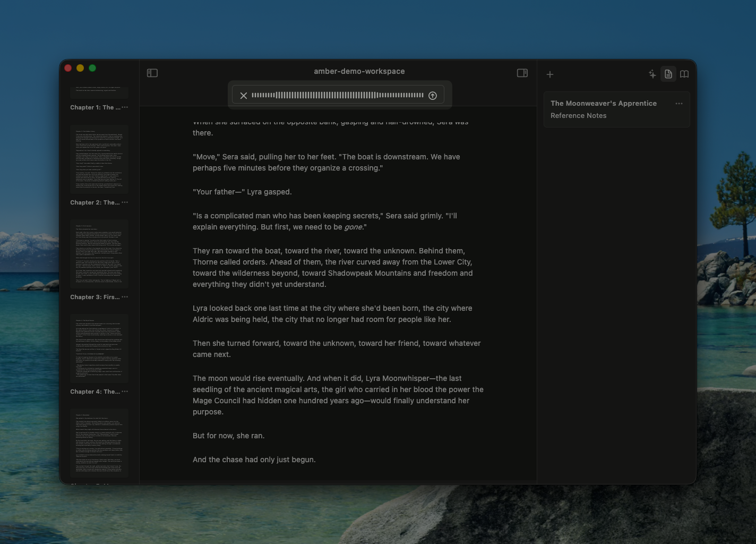The image size is (756, 544).
Task: Open the ellipsis menu for Chapter 1
Action: pyautogui.click(x=125, y=107)
